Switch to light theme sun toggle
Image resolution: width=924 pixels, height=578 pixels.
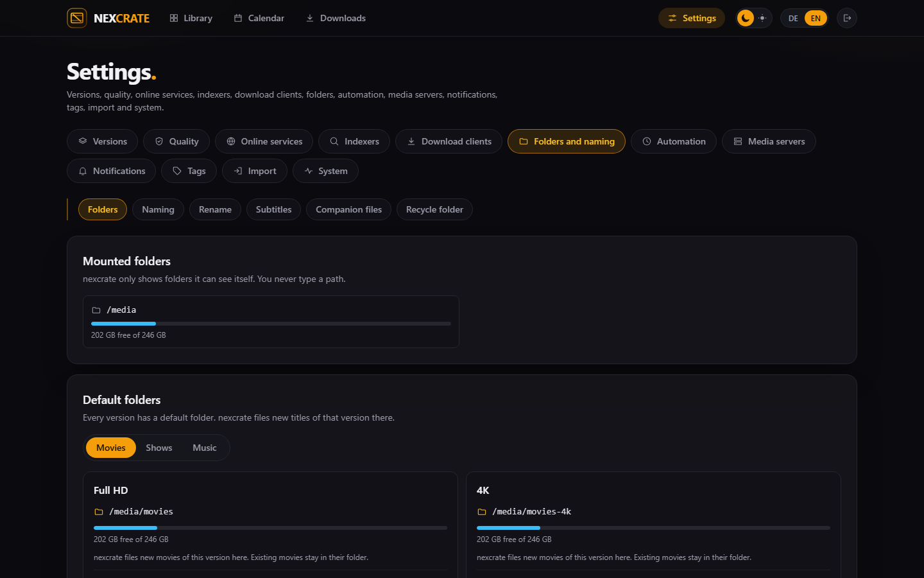tap(762, 18)
